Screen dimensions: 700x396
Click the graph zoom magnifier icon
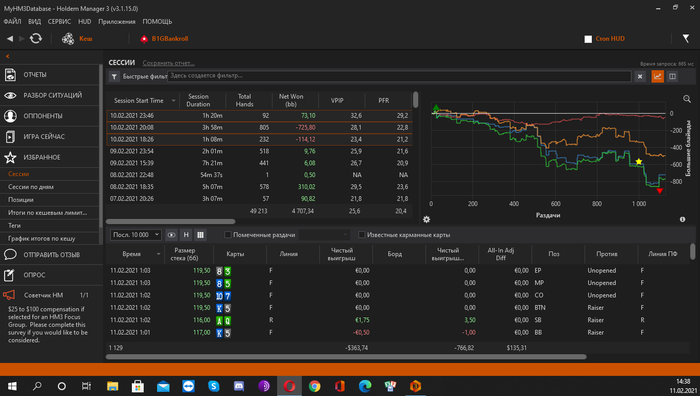[x=687, y=99]
